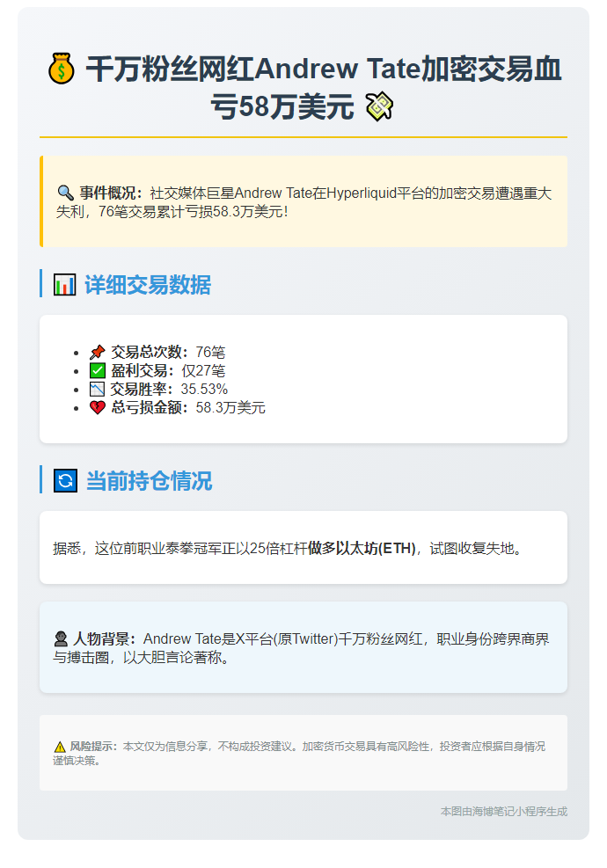Click the 当前持仓情况 section heading
Viewport: 607px width, 868px height.
coord(149,480)
